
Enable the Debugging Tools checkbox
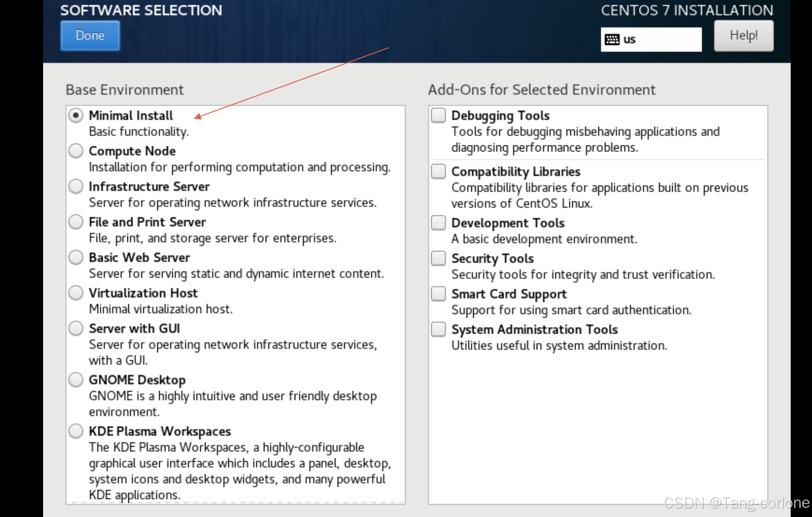439,115
